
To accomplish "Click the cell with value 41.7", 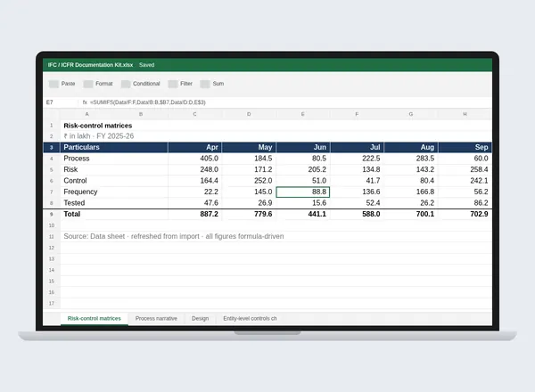I will (x=357, y=181).
